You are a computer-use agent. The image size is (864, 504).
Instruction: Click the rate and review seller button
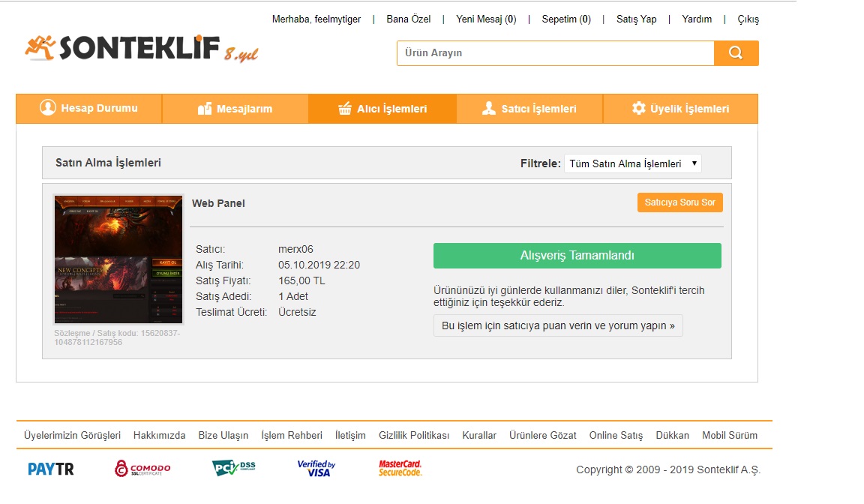(558, 325)
